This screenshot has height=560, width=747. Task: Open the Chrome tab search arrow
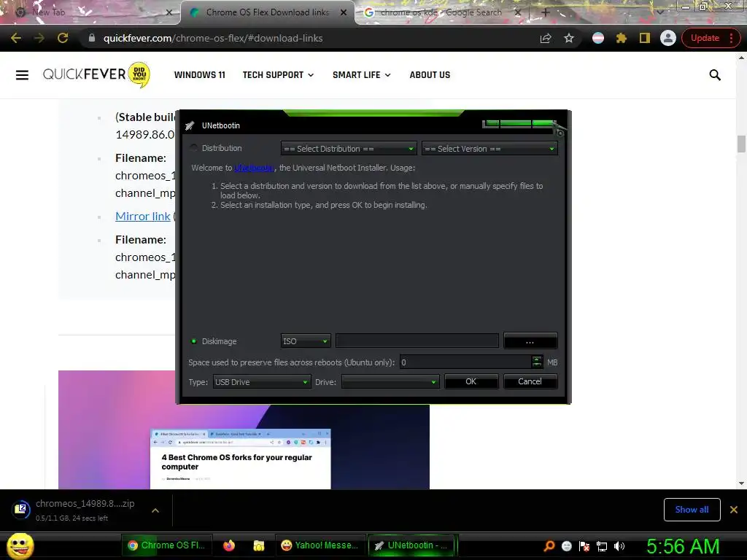pos(659,12)
